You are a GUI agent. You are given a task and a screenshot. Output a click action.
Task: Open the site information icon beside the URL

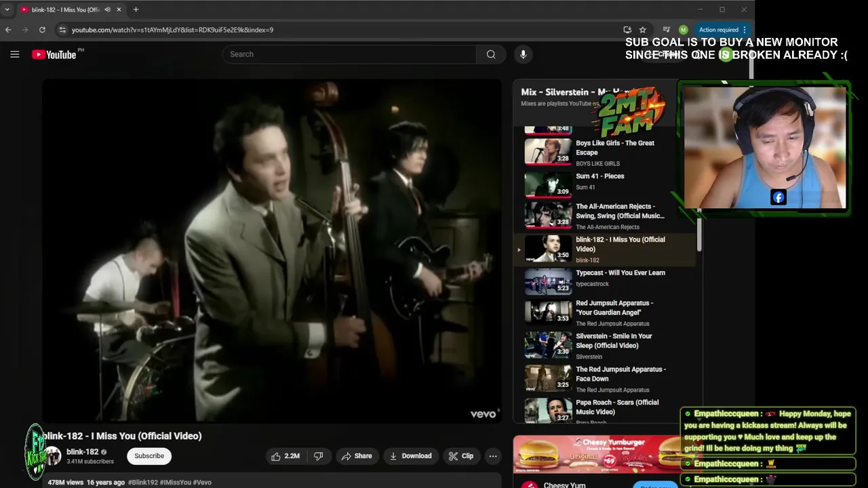[x=62, y=30]
